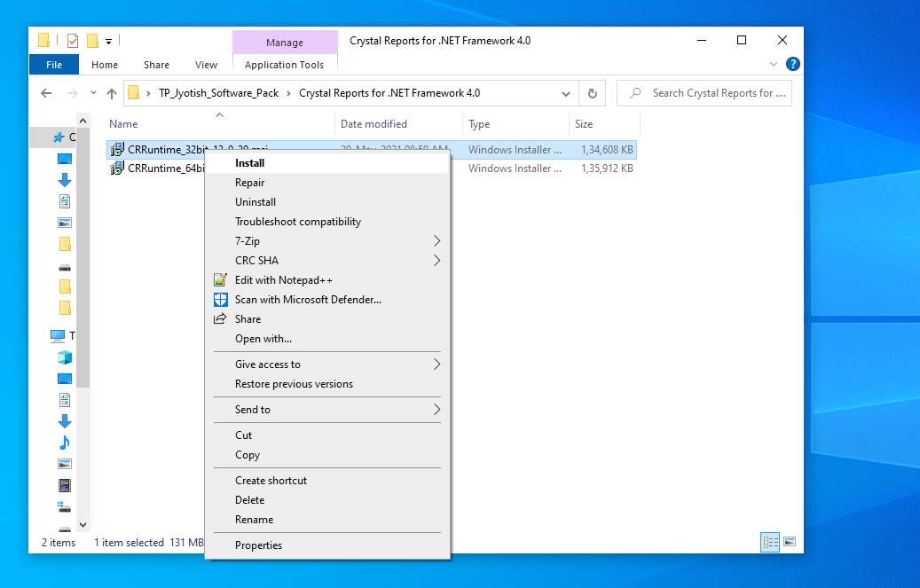Click the TP_Jyotish_Software_Pack breadcrumb
Viewport: 920px width, 588px height.
coord(218,93)
